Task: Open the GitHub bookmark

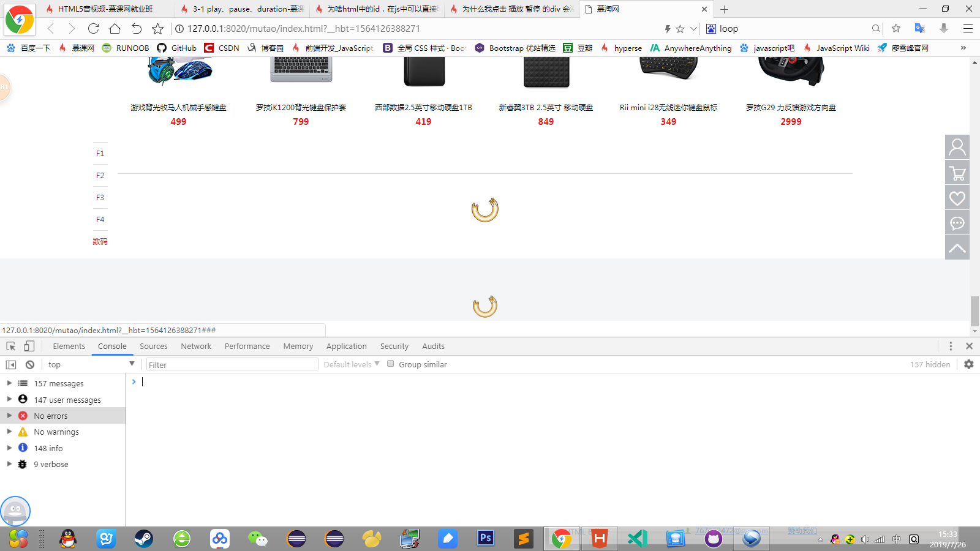Action: [x=177, y=48]
